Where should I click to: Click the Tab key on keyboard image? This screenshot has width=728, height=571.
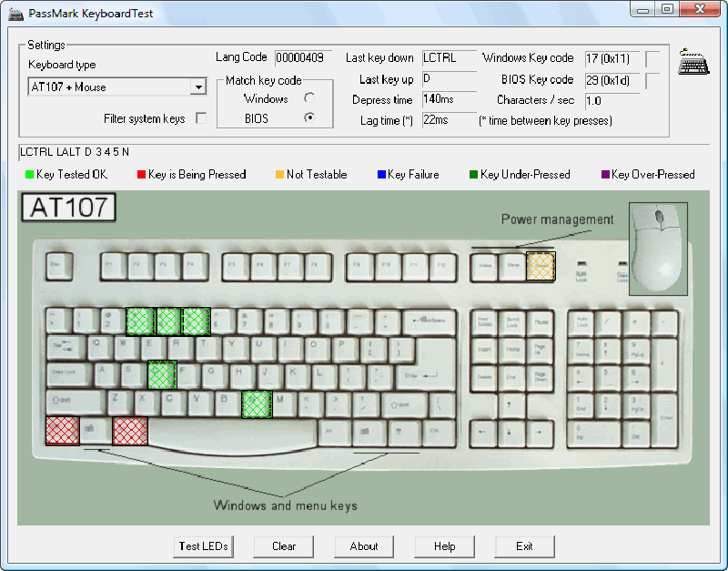[66, 349]
